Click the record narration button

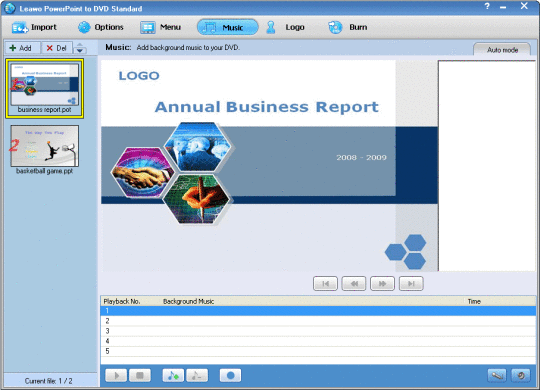[230, 376]
